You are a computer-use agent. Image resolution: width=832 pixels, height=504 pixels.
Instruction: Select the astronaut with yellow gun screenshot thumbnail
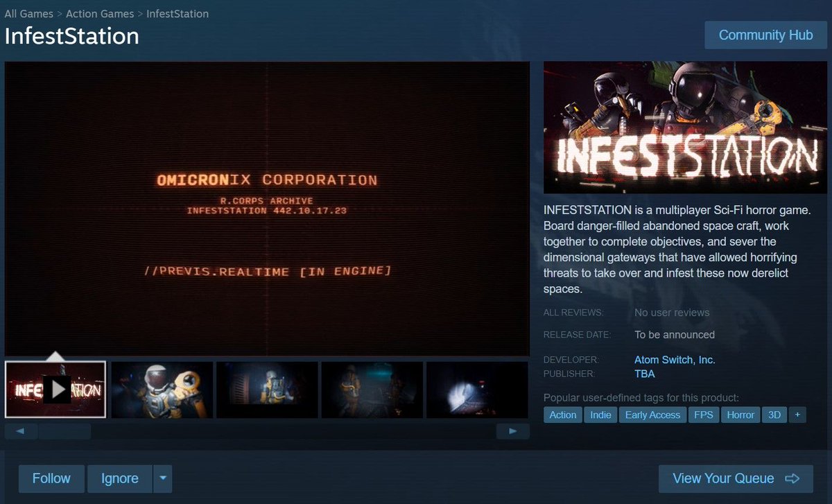coord(162,390)
